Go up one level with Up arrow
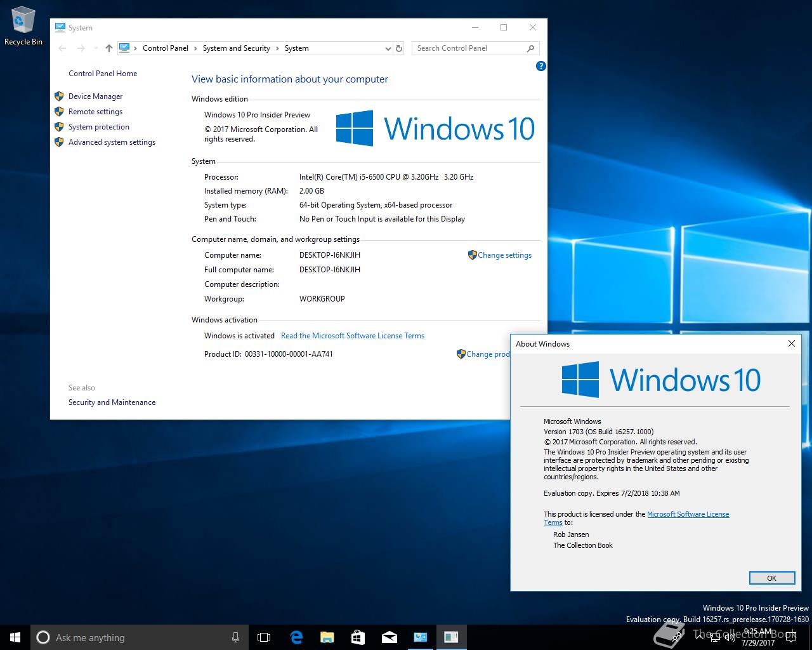This screenshot has height=650, width=812. (109, 48)
